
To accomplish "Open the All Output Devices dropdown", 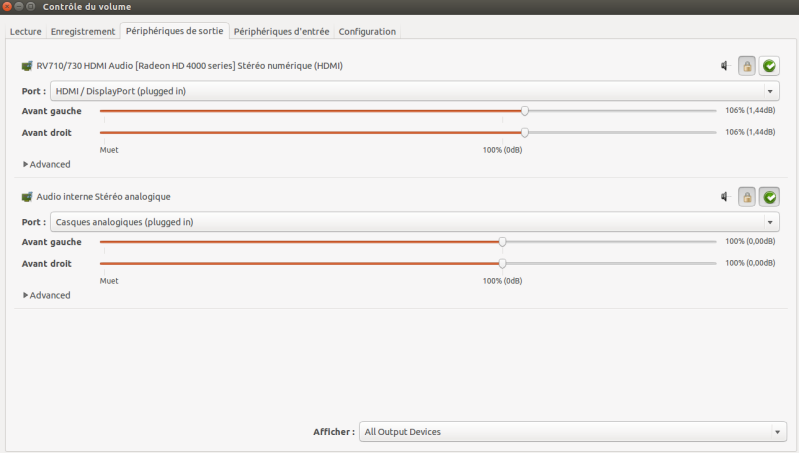I will point(573,432).
